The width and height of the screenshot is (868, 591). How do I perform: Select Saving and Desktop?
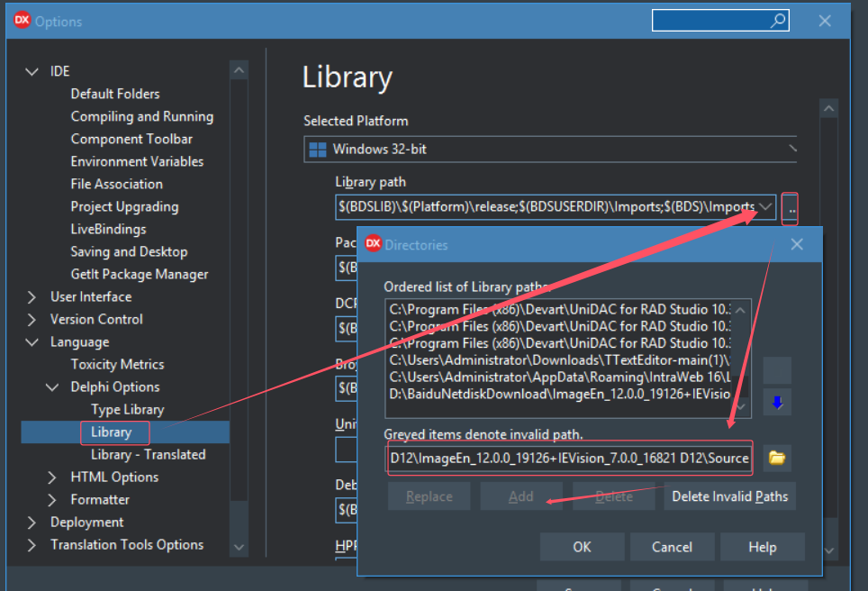129,252
